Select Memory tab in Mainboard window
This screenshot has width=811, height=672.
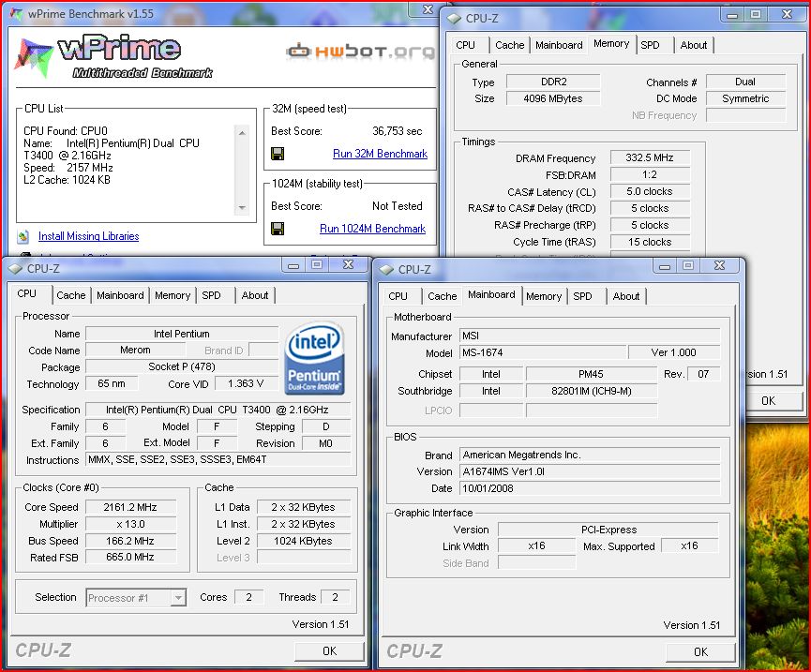pyautogui.click(x=544, y=297)
